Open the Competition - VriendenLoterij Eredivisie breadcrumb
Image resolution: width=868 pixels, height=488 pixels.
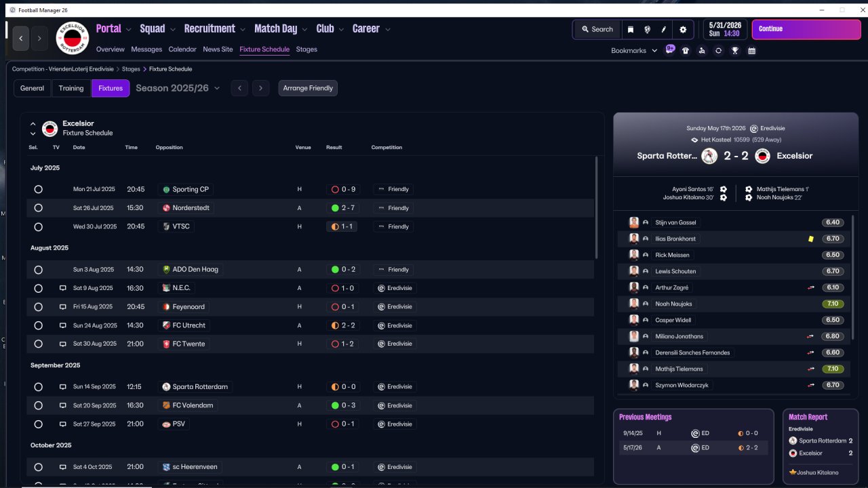[63, 69]
